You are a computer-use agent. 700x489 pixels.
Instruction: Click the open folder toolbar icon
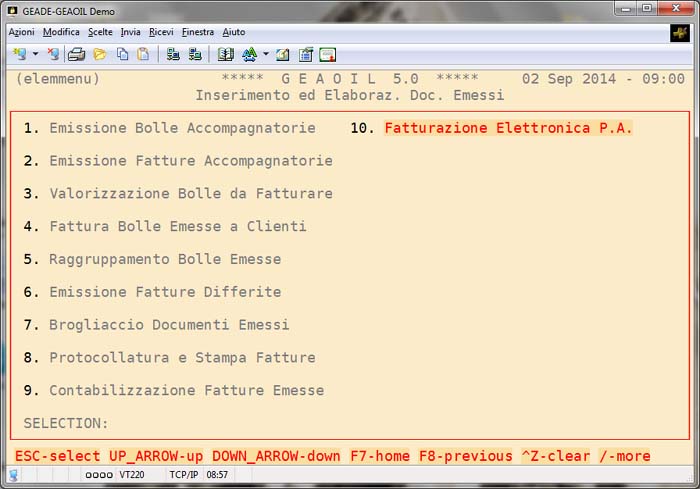pyautogui.click(x=99, y=54)
